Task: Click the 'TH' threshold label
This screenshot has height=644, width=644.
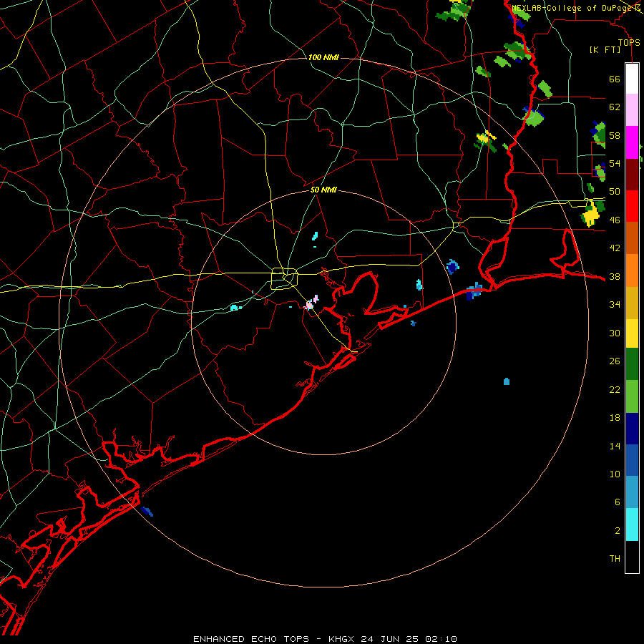Action: [x=615, y=559]
